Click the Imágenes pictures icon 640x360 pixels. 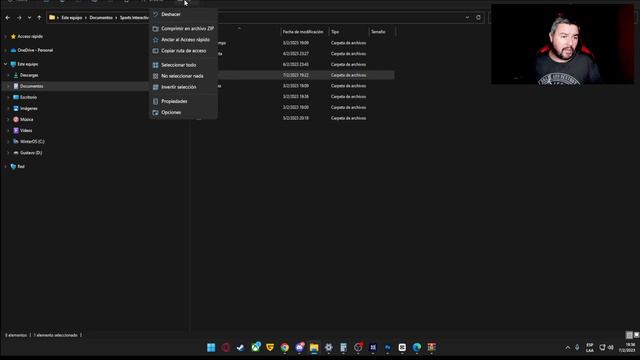click(x=16, y=109)
